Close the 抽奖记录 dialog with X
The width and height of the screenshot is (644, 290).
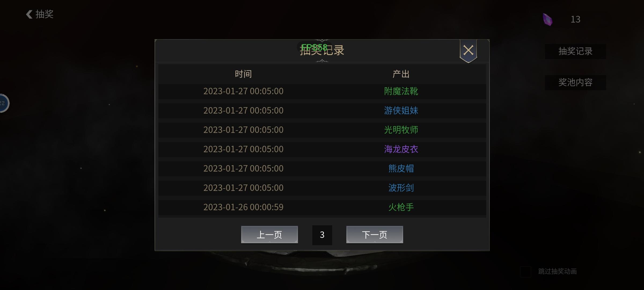tap(468, 50)
